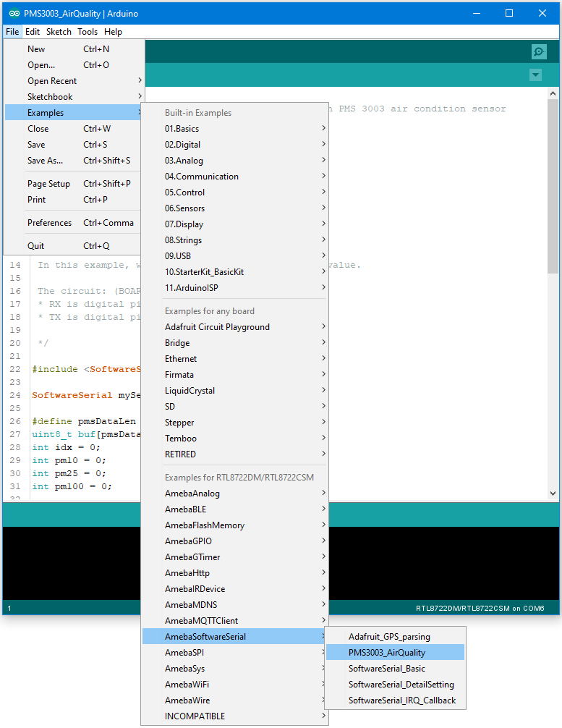
Task: Open the Edit menu
Action: (x=33, y=32)
